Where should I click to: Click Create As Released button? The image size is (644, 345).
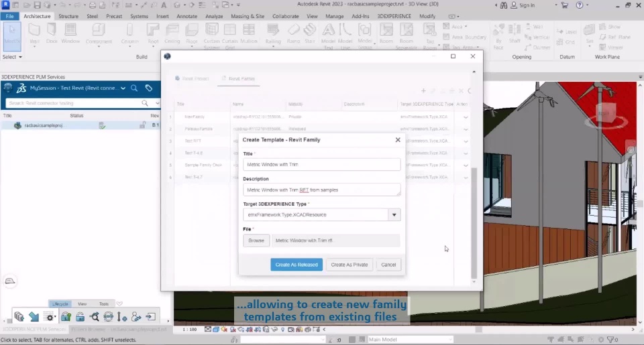coord(297,265)
